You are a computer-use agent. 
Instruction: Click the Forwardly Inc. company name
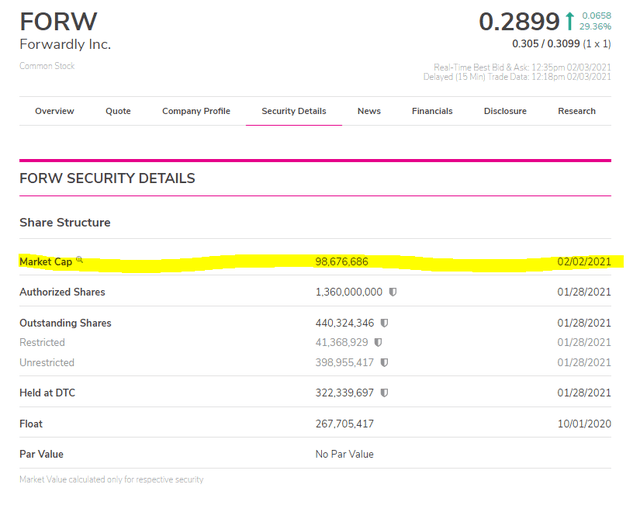pos(65,44)
